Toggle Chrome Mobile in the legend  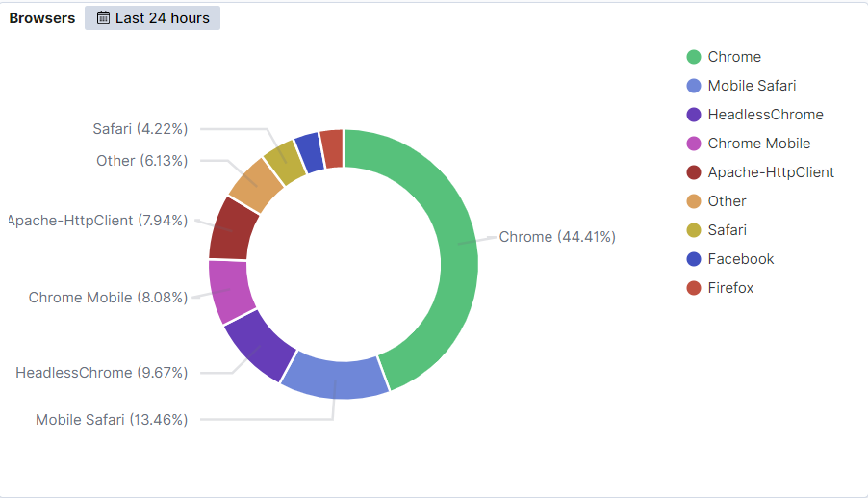click(758, 144)
